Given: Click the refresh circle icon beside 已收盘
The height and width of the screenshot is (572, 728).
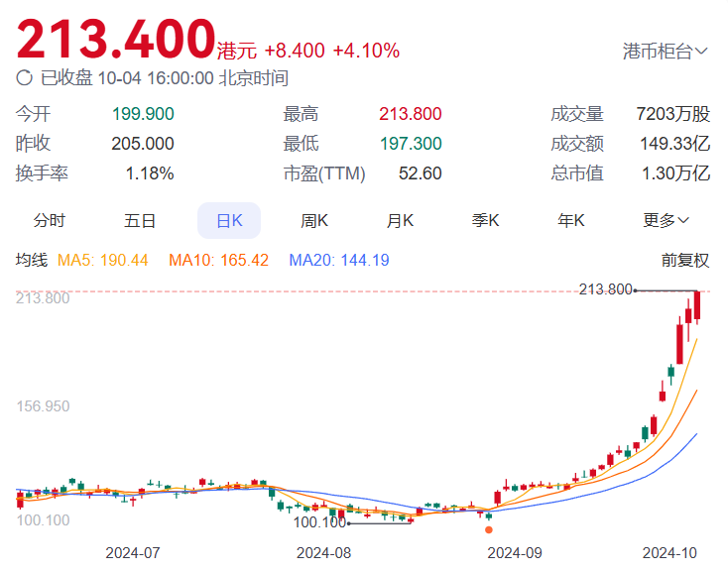Looking at the screenshot, I should [x=24, y=78].
